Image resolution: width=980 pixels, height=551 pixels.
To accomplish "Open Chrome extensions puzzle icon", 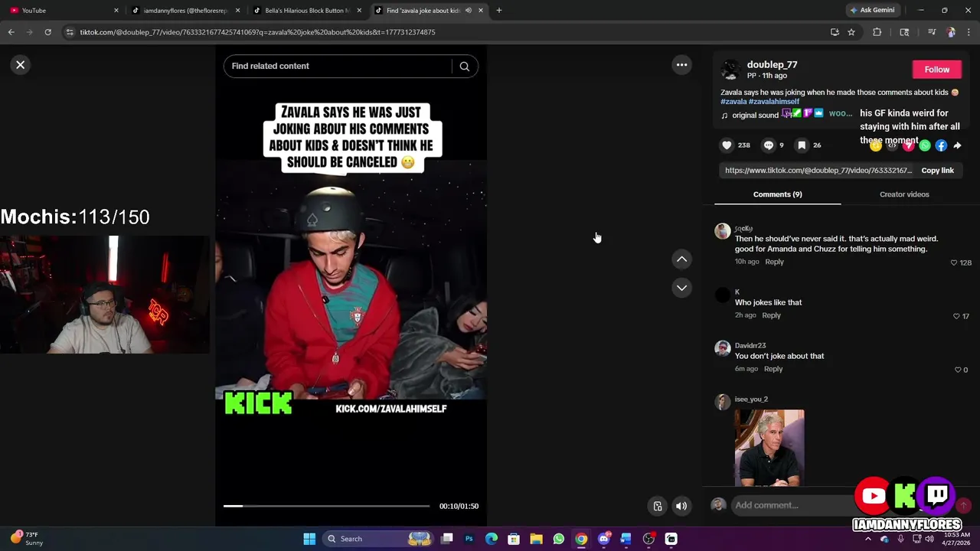I will point(877,32).
